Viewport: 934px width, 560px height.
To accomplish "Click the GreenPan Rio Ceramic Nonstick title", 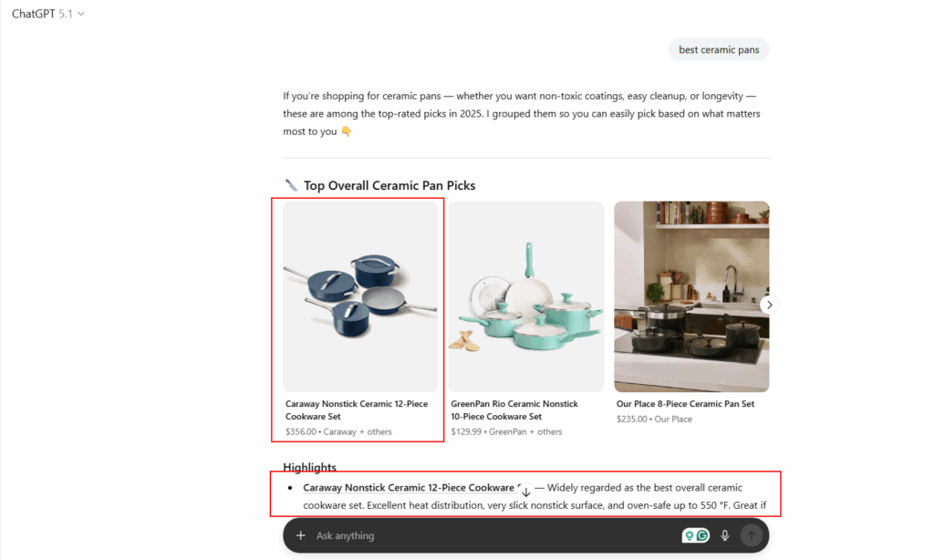I will coord(514,410).
